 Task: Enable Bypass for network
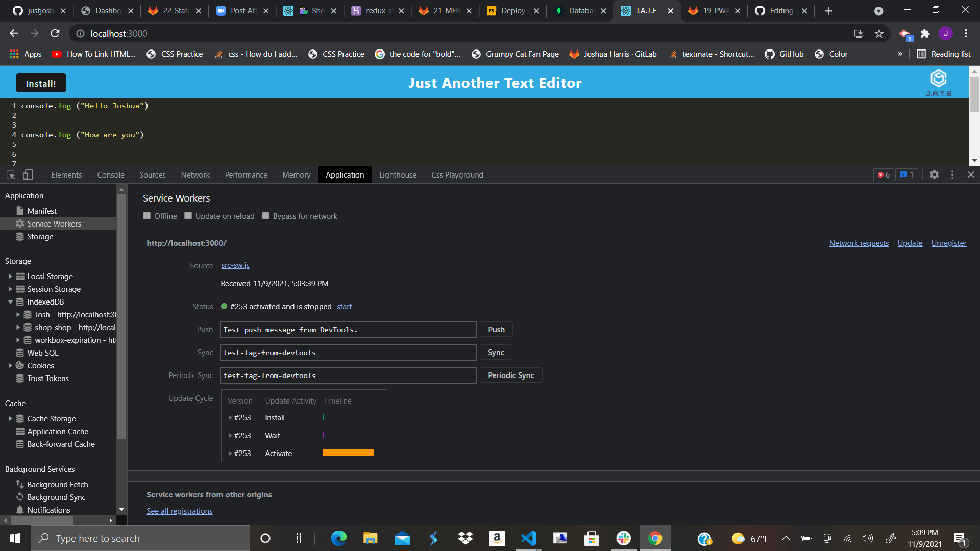[265, 216]
